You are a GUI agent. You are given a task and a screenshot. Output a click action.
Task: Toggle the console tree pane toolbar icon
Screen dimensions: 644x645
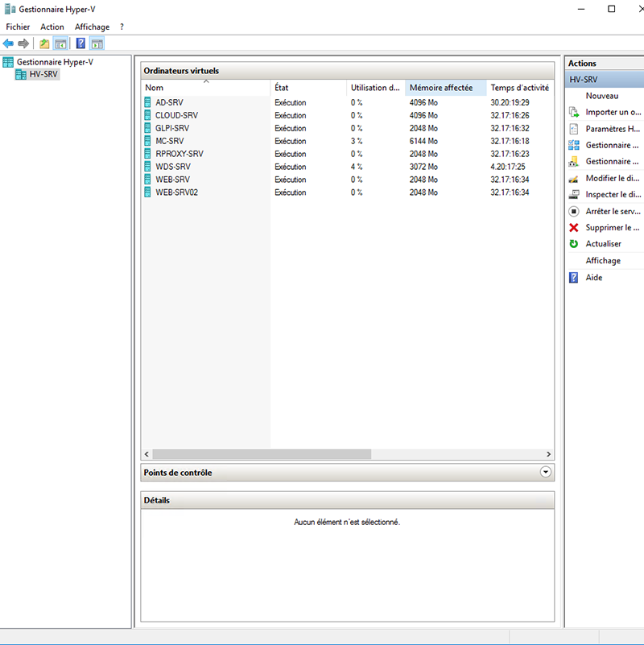61,43
